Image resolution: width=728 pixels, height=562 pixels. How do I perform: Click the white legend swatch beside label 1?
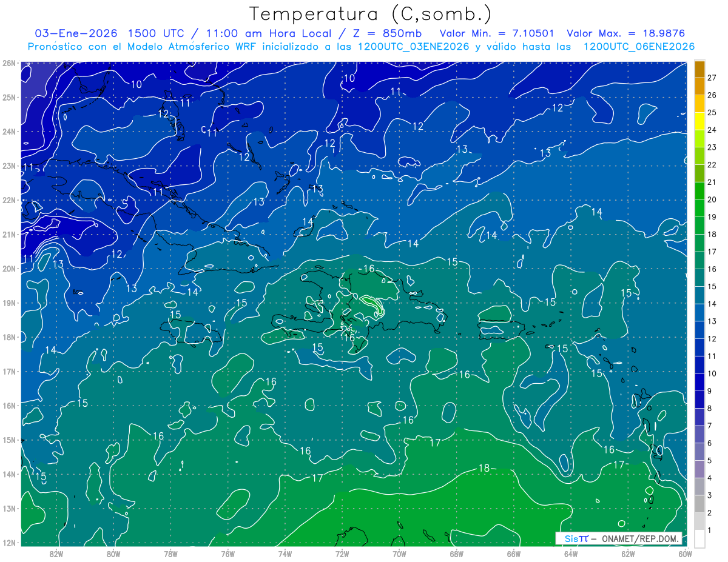tap(699, 538)
